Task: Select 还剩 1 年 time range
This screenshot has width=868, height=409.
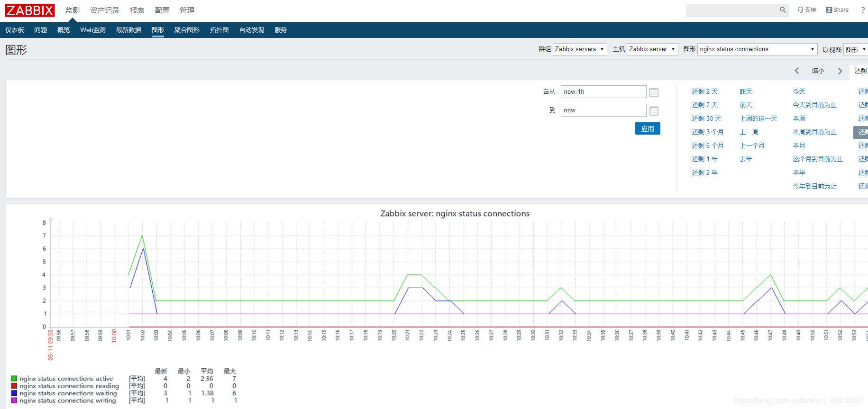Action: (x=705, y=159)
